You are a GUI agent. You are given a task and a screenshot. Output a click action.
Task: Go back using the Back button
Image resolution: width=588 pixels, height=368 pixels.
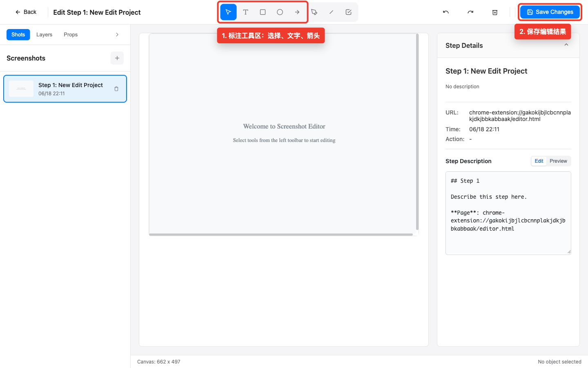pos(26,12)
